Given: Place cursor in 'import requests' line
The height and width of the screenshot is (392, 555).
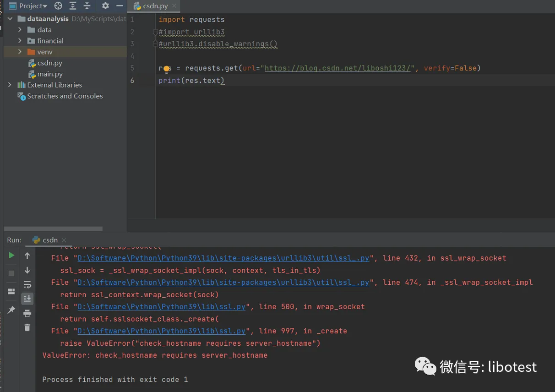Looking at the screenshot, I should [191, 20].
